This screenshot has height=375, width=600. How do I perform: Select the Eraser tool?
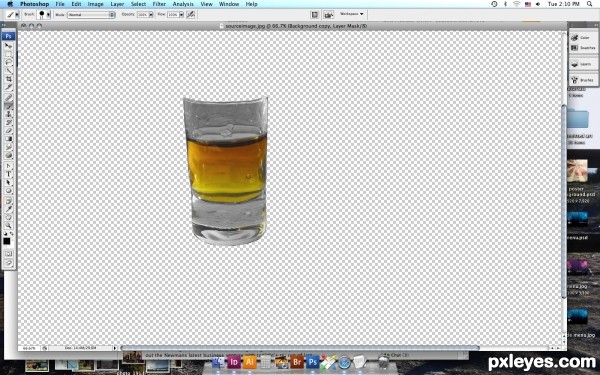pos(8,131)
